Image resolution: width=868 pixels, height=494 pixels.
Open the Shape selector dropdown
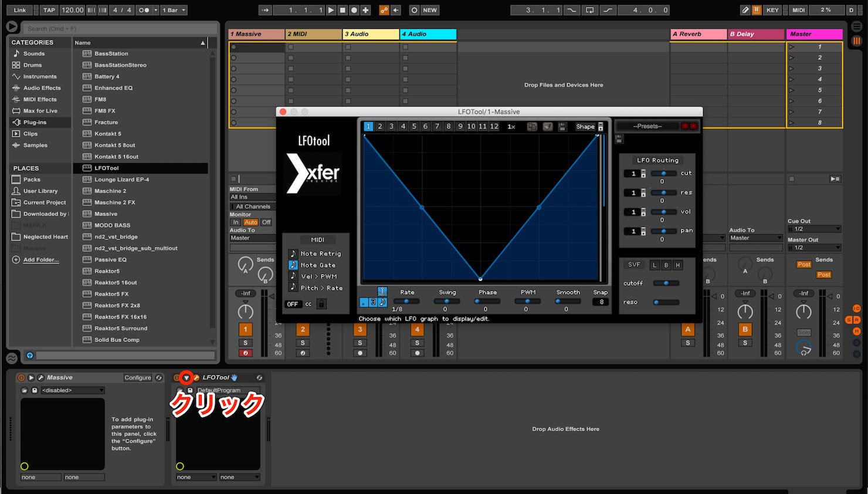(x=589, y=127)
